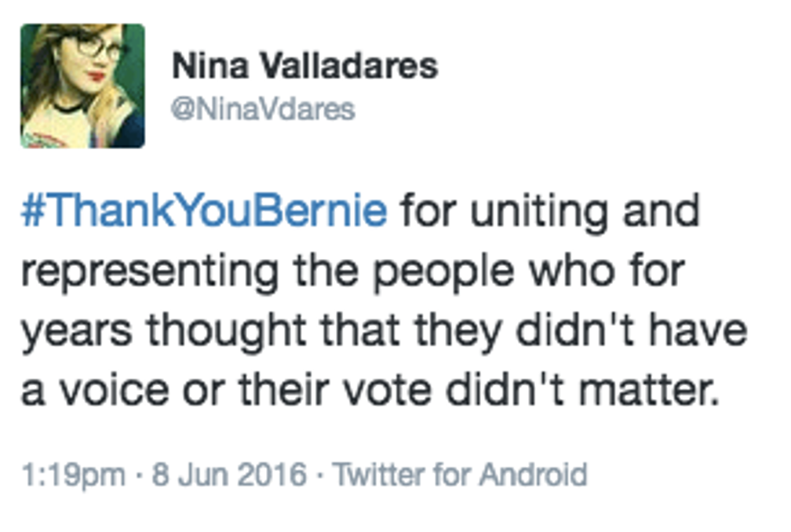Click the display name Nina Valladares
Screen dimensions: 791x532
click(x=304, y=66)
